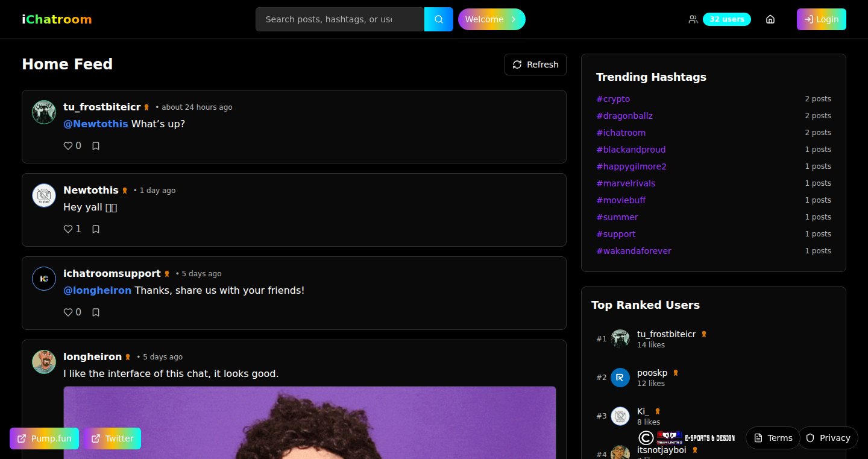Open the image in longheiron's post
Image resolution: width=868 pixels, height=459 pixels.
(x=310, y=423)
